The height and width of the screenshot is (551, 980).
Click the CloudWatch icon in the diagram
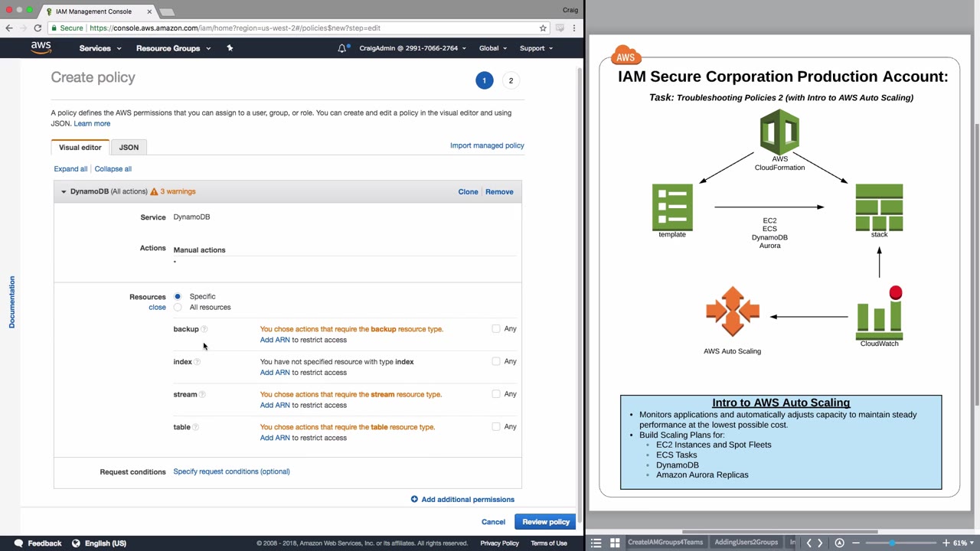879,314
